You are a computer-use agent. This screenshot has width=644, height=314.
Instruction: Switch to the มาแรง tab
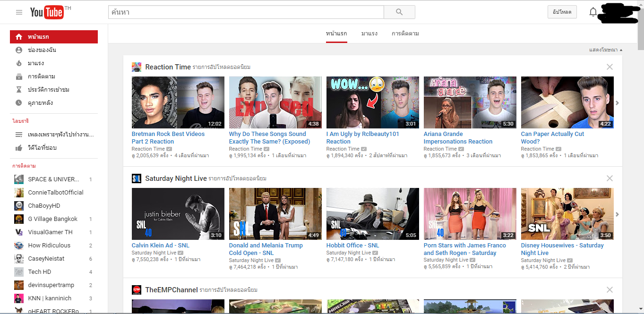click(369, 34)
